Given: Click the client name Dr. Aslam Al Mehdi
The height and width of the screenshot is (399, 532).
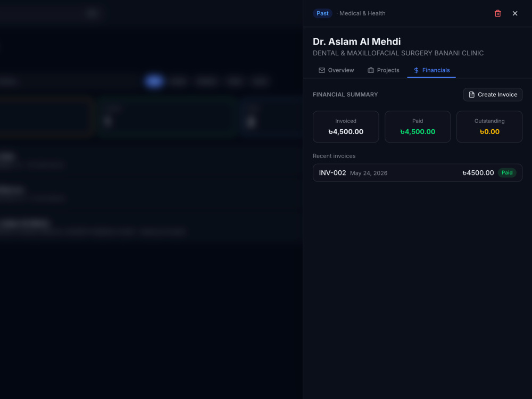Looking at the screenshot, I should [x=356, y=41].
